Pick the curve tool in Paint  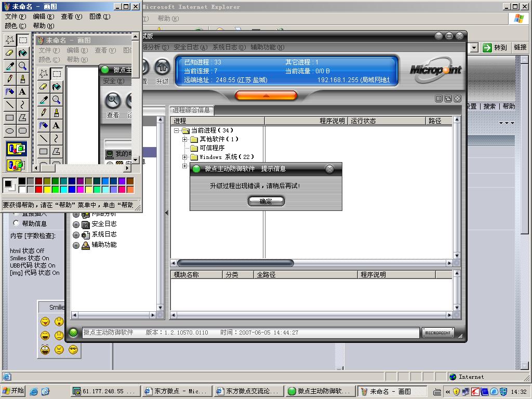23,104
